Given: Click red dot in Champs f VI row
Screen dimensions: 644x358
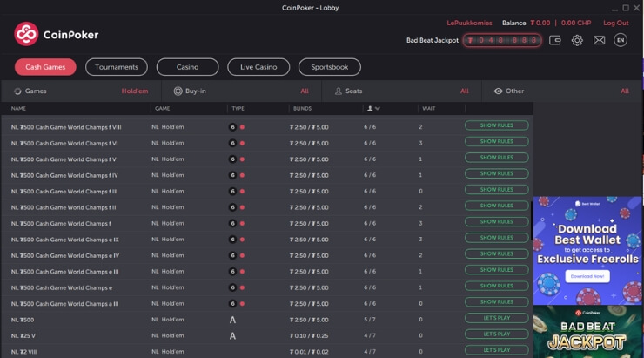Looking at the screenshot, I should [x=242, y=143].
